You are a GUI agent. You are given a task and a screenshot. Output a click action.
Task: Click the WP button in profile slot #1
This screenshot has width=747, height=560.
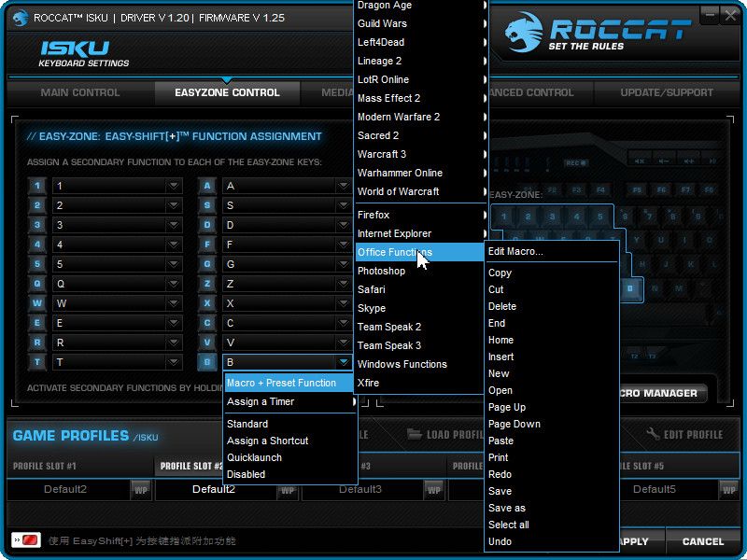(x=141, y=489)
